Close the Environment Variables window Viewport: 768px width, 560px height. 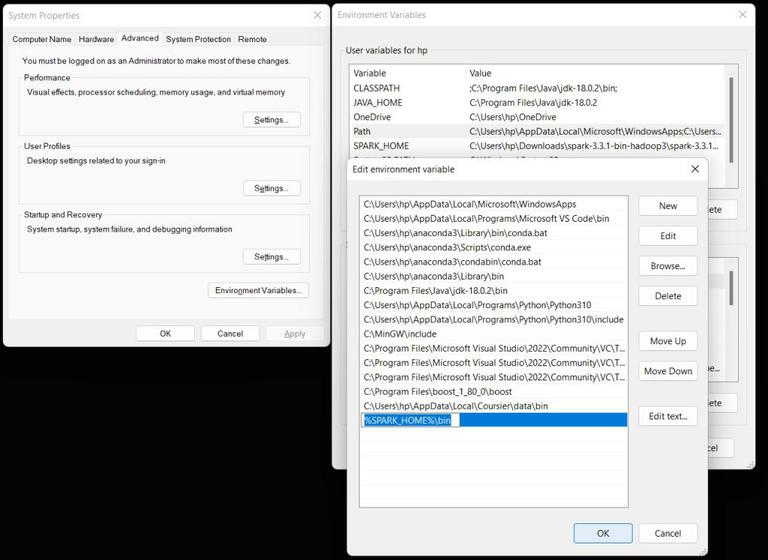click(743, 15)
